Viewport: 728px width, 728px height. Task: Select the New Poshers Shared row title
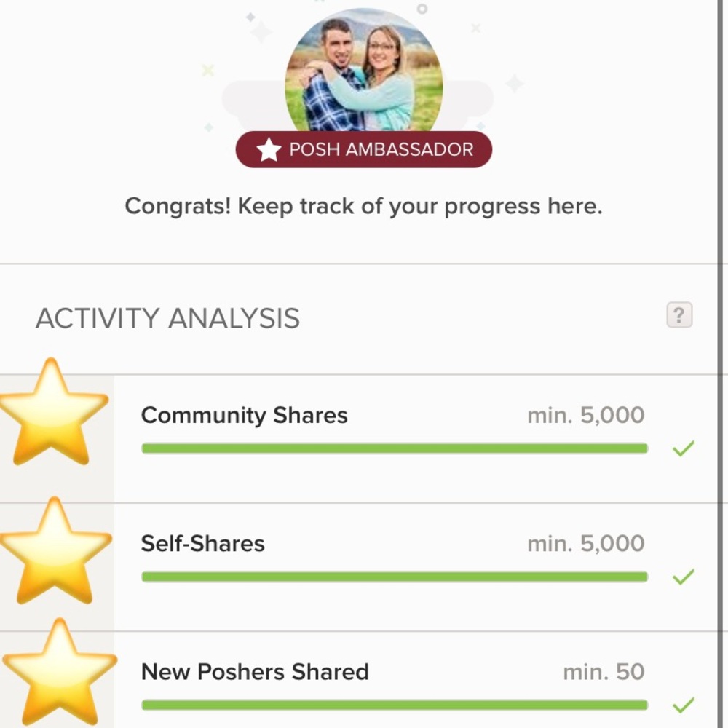tap(255, 671)
